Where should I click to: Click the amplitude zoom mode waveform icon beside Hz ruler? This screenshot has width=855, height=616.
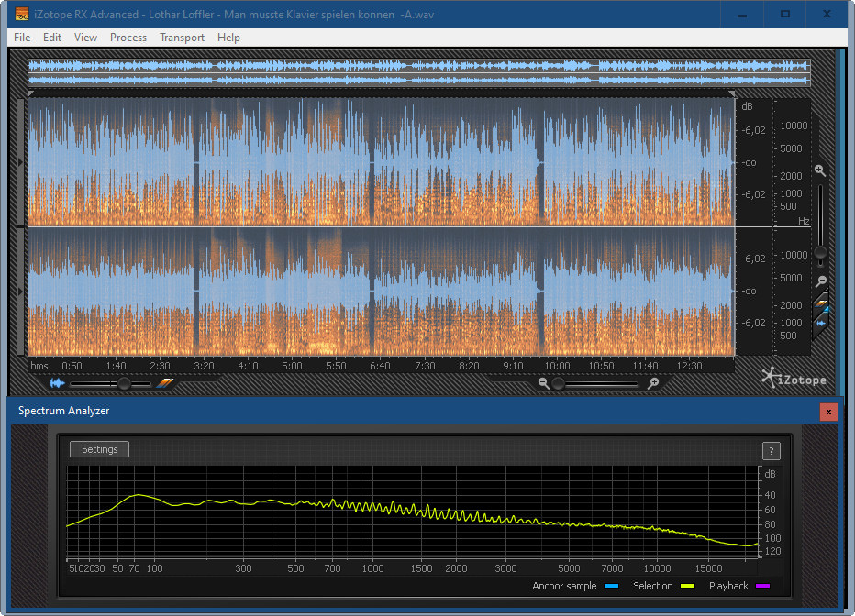tap(821, 323)
